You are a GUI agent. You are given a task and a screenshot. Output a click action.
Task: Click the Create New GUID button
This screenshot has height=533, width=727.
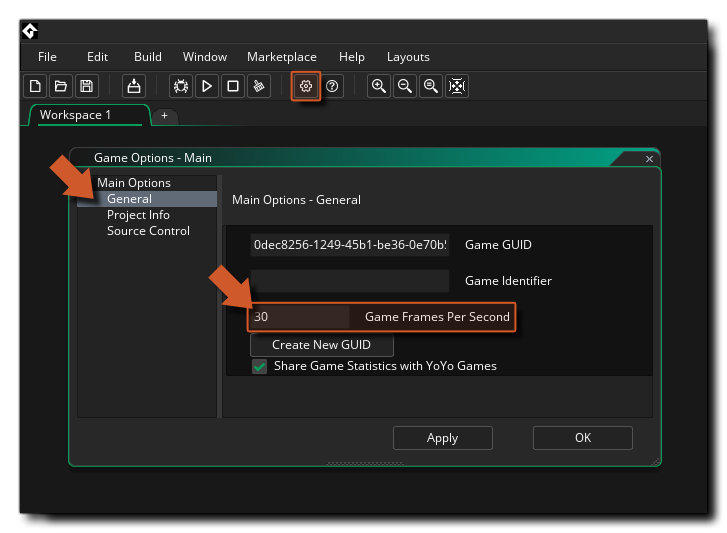click(322, 345)
